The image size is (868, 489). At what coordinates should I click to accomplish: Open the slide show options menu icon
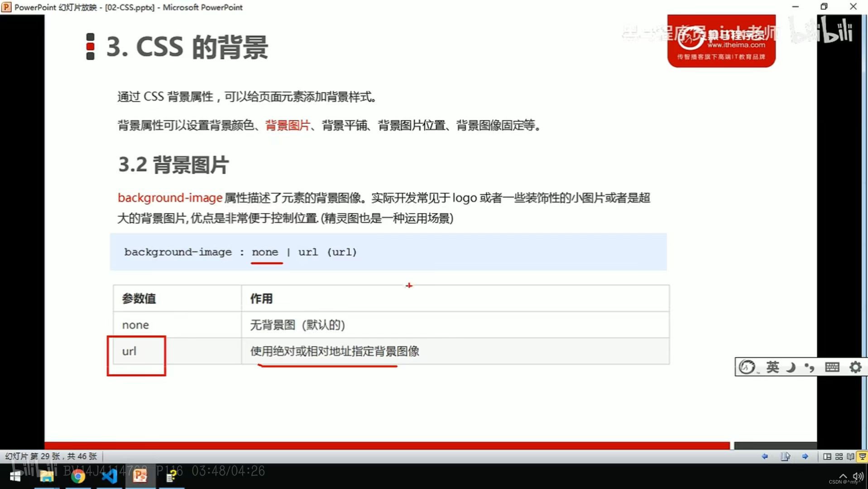coord(785,456)
